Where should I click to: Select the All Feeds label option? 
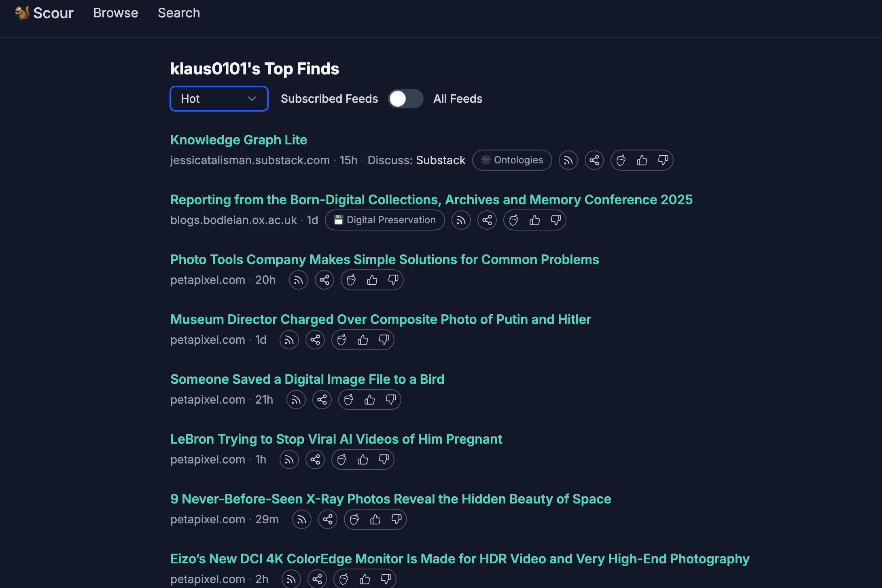click(458, 99)
